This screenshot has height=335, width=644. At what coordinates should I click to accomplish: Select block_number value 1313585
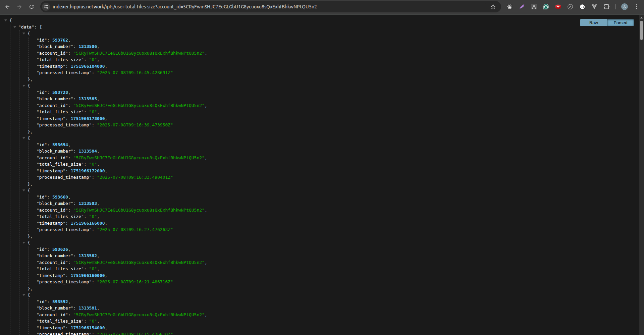pyautogui.click(x=88, y=99)
